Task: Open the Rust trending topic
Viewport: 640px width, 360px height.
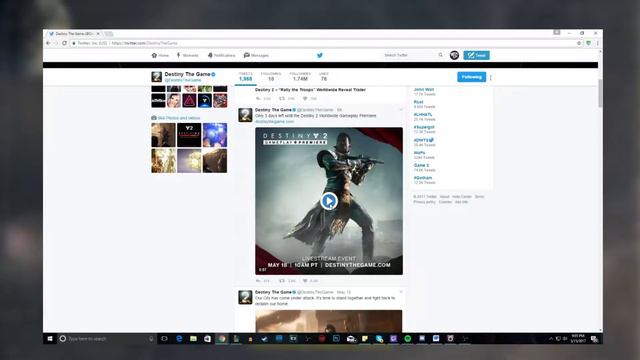Action: click(418, 102)
